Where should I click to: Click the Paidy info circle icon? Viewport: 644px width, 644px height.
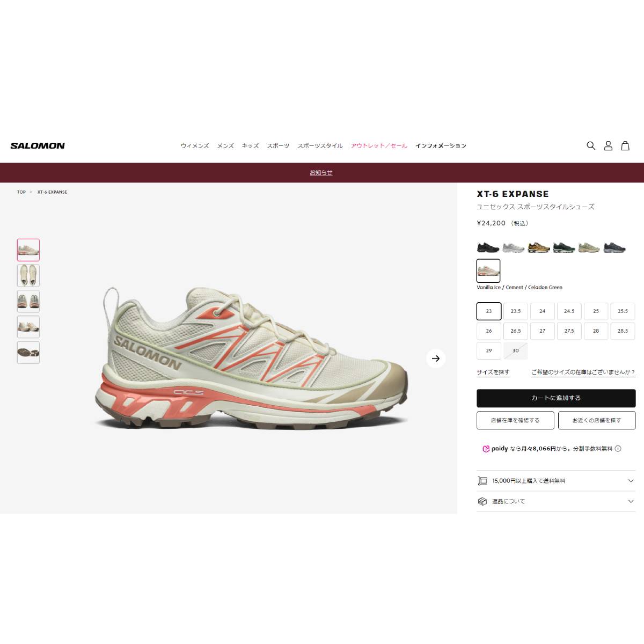coord(618,449)
